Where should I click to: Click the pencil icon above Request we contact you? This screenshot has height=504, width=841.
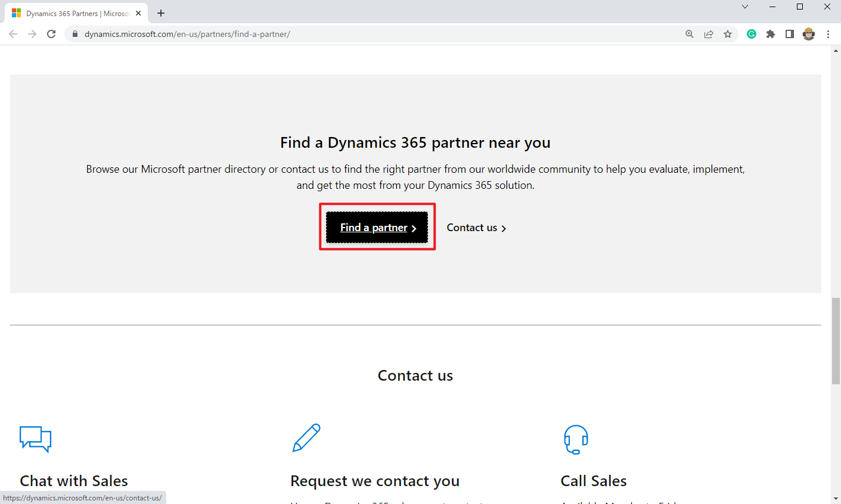[306, 437]
